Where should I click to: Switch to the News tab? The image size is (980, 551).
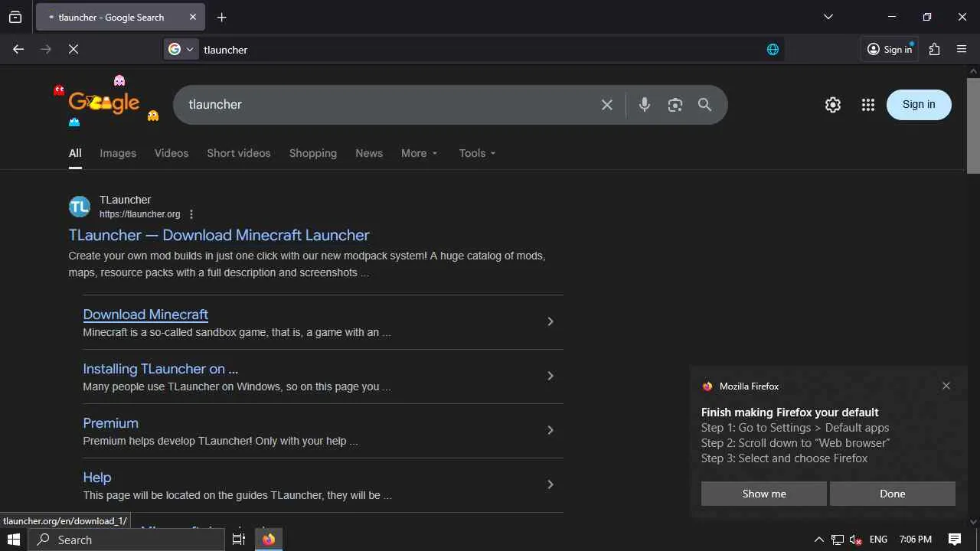369,153
